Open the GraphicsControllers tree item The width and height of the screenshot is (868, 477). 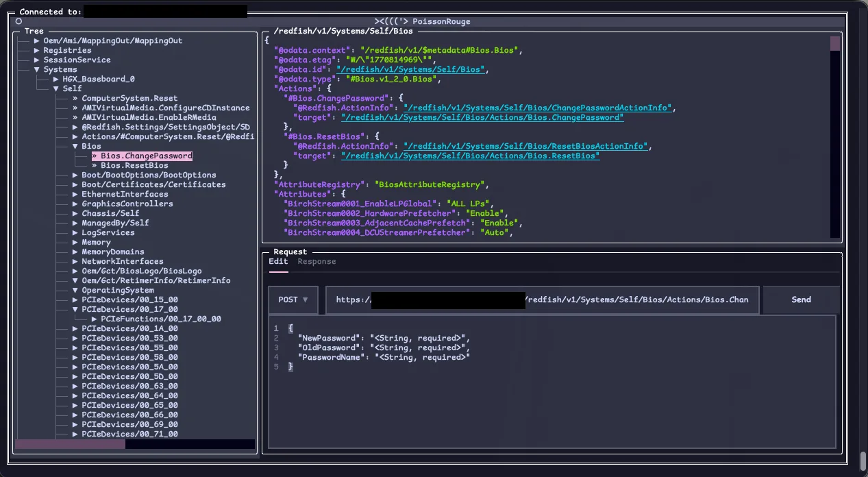tap(127, 204)
